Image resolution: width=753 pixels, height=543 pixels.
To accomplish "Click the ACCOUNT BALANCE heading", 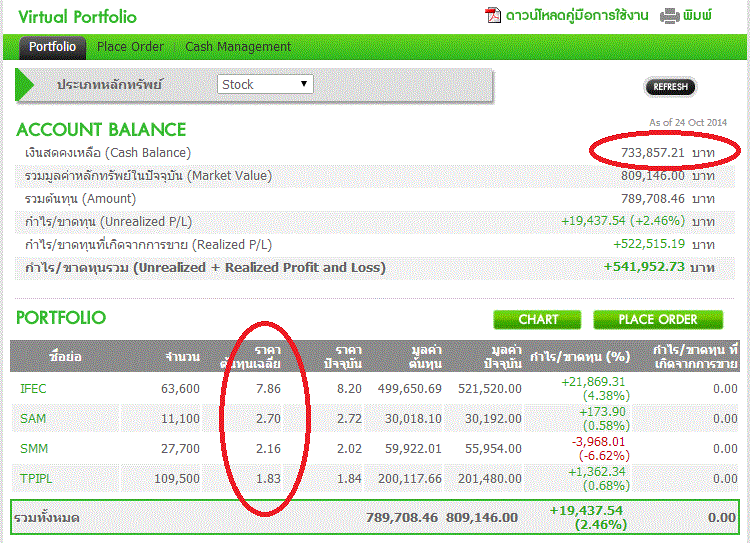I will click(101, 130).
